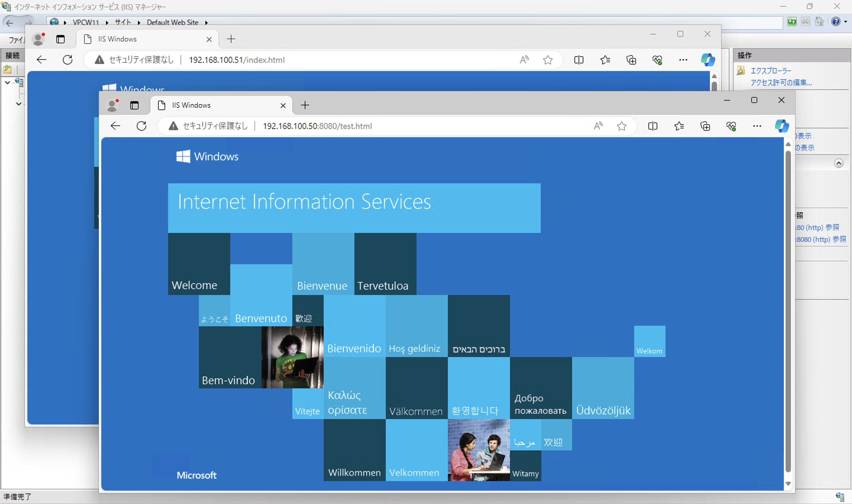Click Back arrow in front Edge window
This screenshot has height=504, width=852.
[116, 126]
